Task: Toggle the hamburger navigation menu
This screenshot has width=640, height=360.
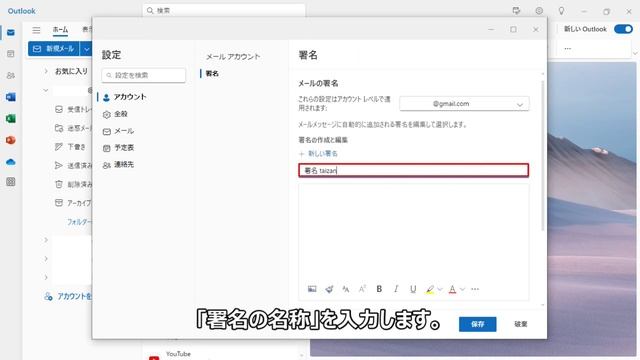Action: [x=36, y=30]
